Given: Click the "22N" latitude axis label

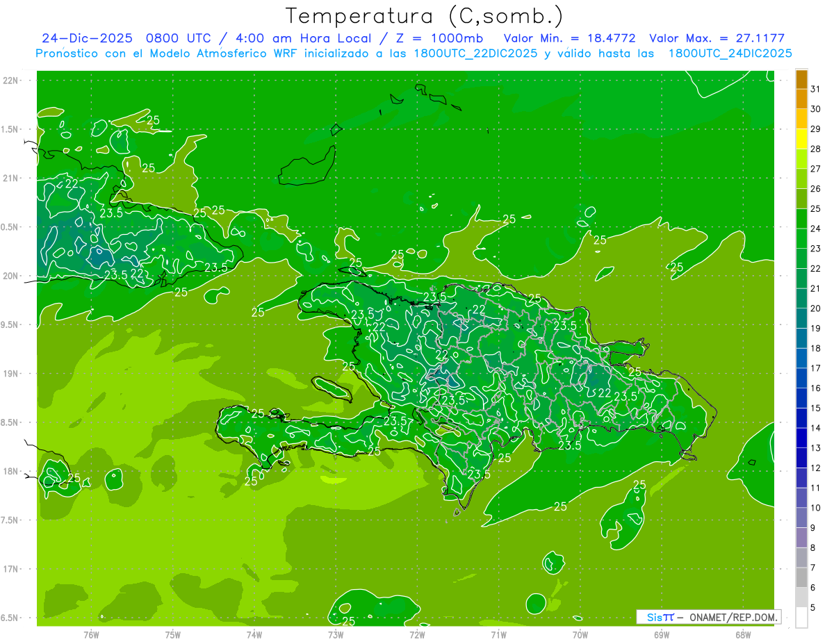Looking at the screenshot, I should tap(11, 81).
